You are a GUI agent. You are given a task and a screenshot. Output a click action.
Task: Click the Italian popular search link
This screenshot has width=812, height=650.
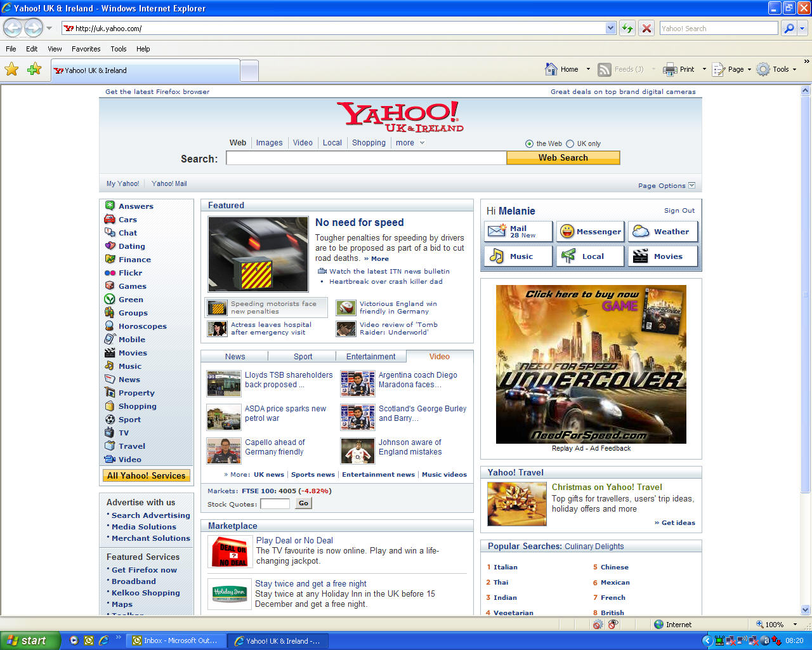[x=506, y=567]
